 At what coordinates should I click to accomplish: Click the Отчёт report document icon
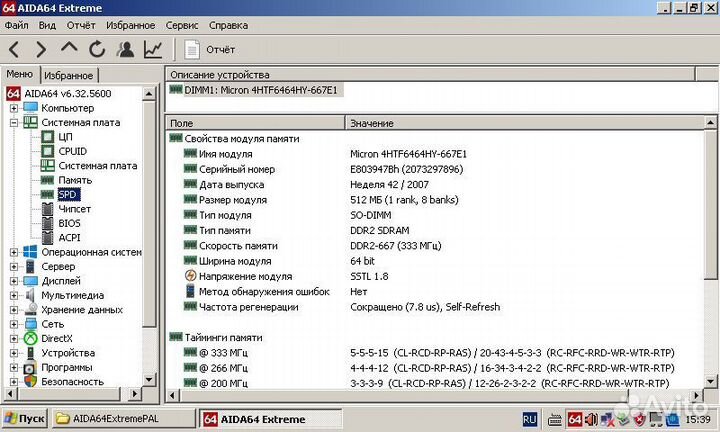[192, 50]
